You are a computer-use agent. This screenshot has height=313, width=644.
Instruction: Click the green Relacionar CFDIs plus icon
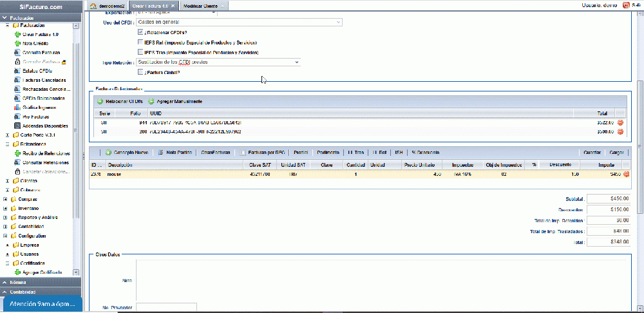[100, 102]
